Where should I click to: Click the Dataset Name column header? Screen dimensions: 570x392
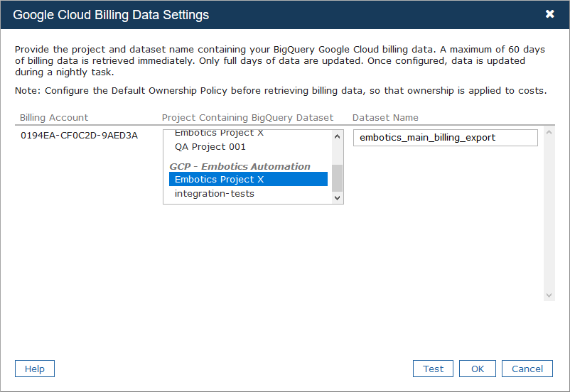pos(385,118)
